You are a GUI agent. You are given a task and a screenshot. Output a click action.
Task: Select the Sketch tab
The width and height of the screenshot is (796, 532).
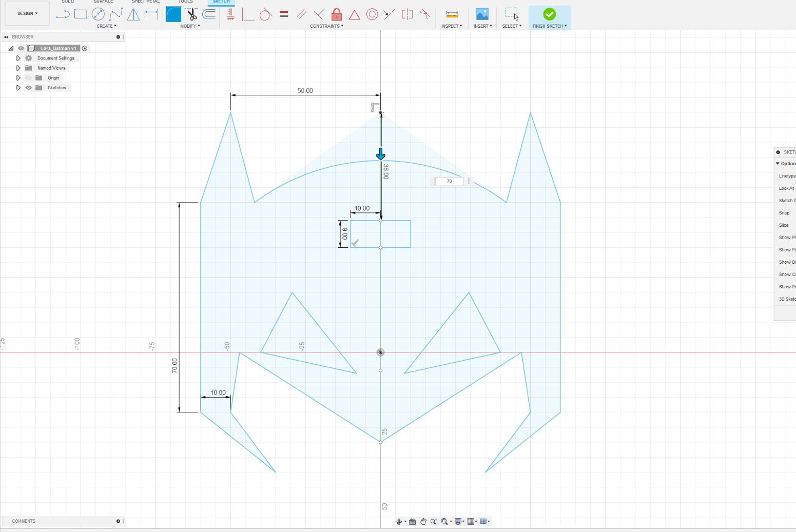pos(221,2)
